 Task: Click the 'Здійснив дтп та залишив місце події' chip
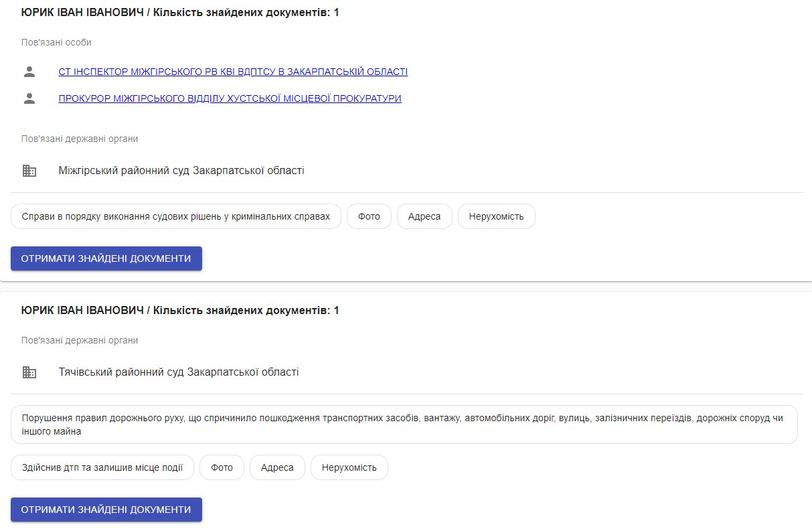(102, 467)
